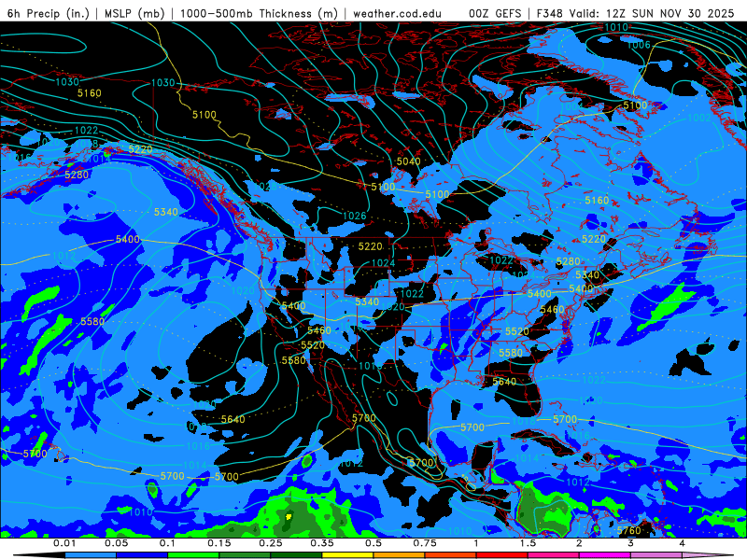
Task: Click the '1000-500mb Thickness (m)' title text
Action: coord(259,13)
